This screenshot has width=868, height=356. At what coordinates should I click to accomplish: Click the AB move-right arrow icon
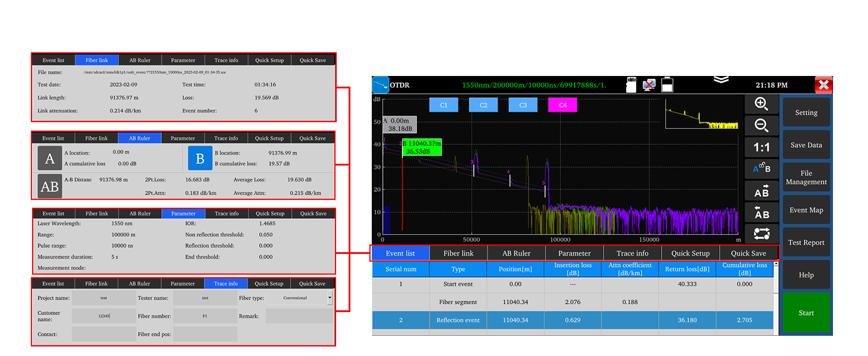(x=761, y=190)
